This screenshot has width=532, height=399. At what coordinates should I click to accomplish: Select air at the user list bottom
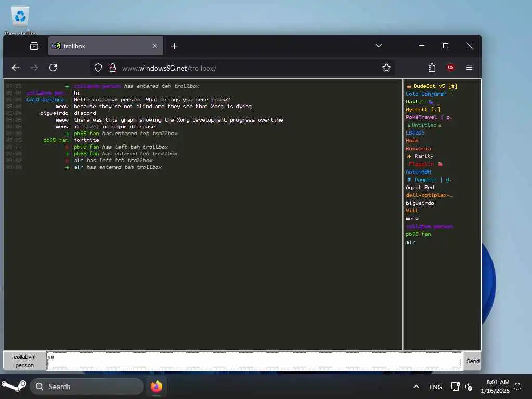click(410, 242)
